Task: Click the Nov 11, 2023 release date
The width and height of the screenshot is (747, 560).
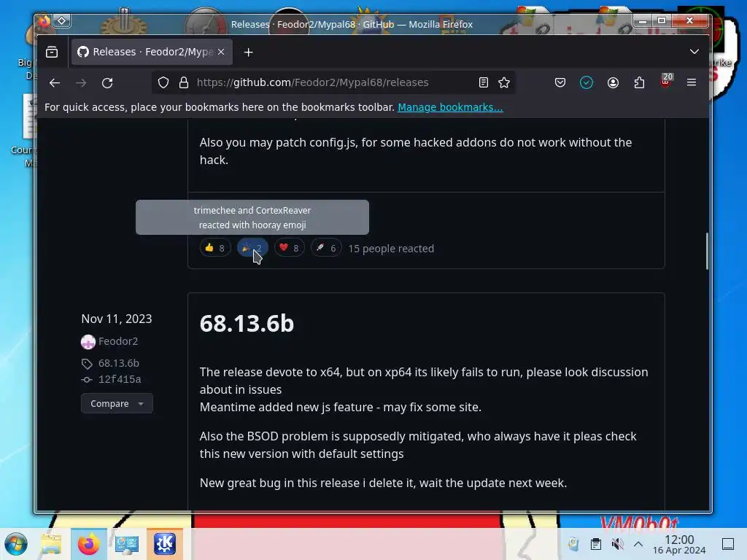Action: point(117,319)
